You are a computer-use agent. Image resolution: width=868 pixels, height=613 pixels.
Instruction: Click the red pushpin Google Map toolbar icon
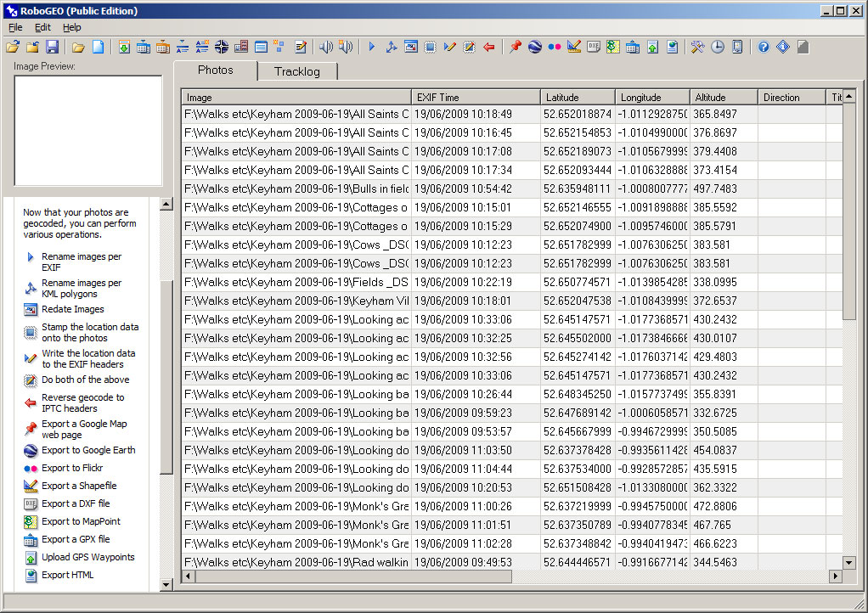(x=516, y=47)
